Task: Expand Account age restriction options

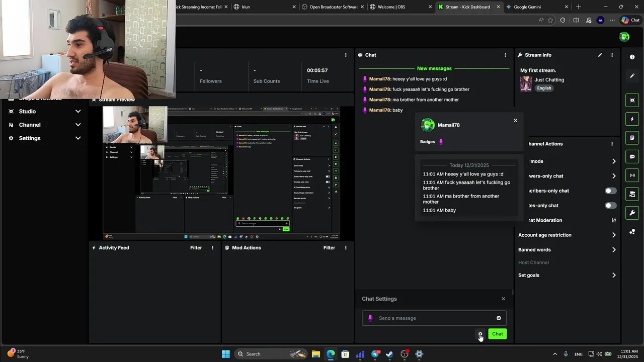Action: click(614, 235)
